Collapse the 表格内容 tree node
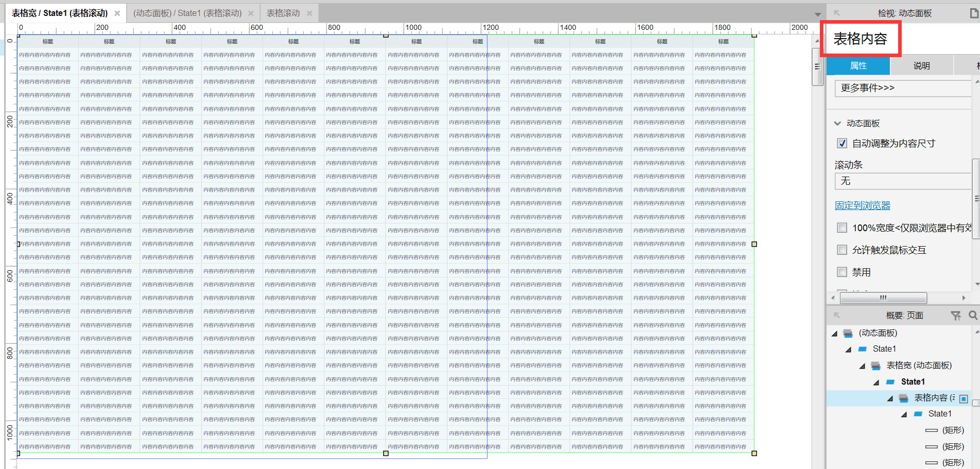980x469 pixels. (x=890, y=398)
